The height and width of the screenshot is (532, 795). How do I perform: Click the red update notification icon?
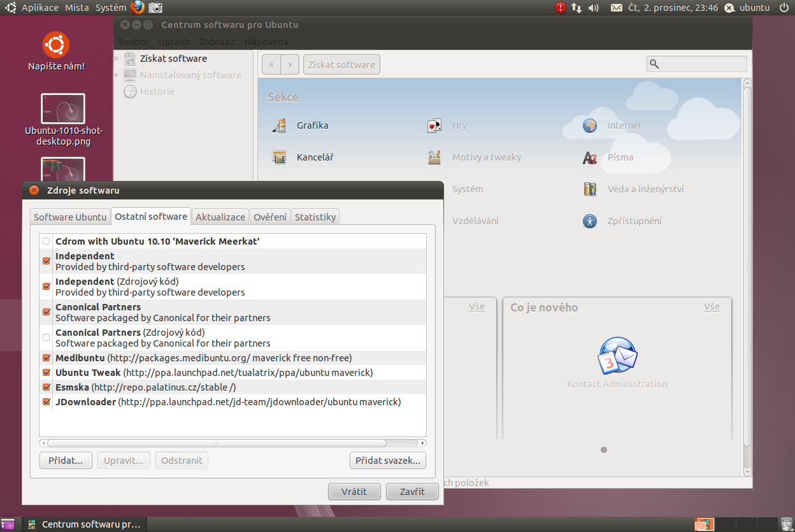(x=560, y=8)
